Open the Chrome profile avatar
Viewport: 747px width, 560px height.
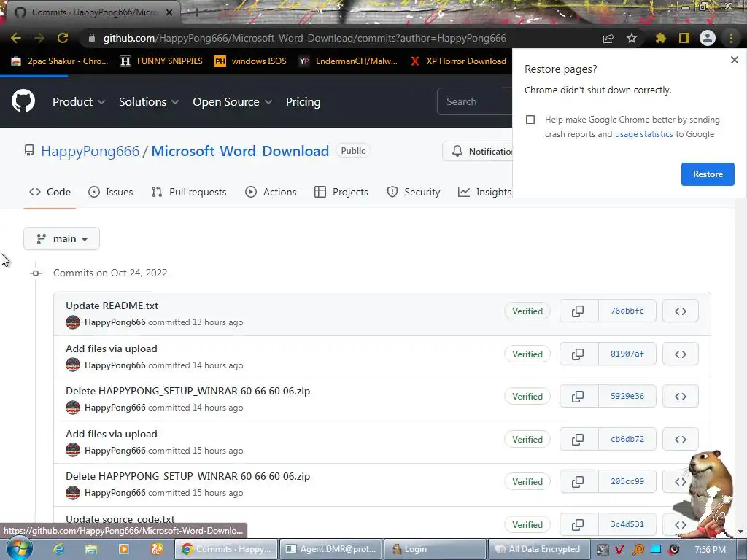tap(708, 38)
